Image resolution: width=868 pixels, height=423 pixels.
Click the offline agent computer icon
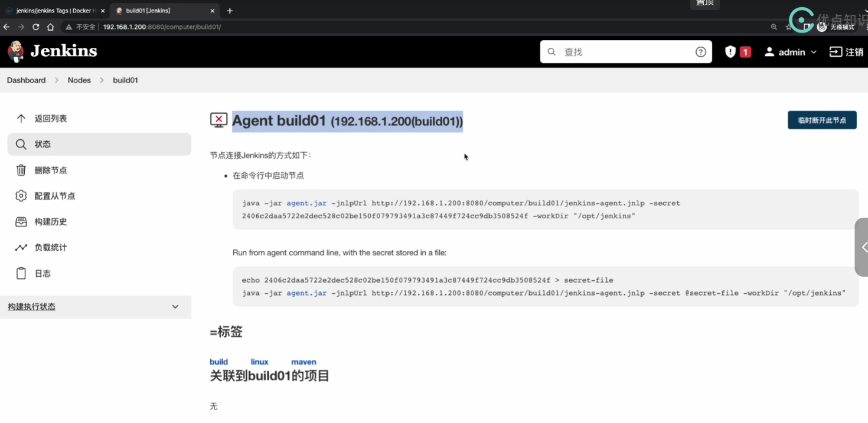[x=219, y=120]
